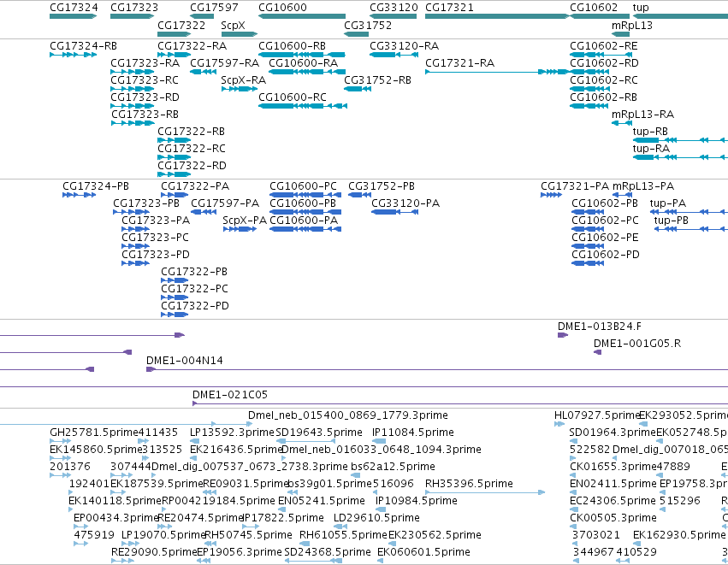Click transcript CG17322-RD
The height and width of the screenshot is (565, 728).
[192, 166]
